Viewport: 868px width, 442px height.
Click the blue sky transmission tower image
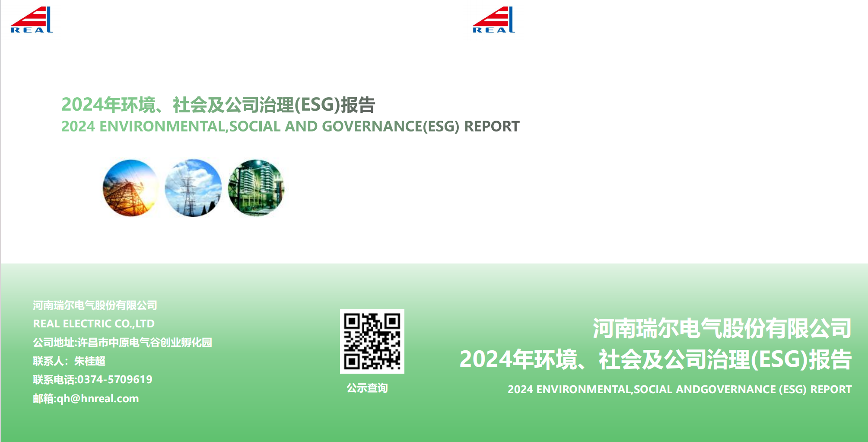coord(193,188)
